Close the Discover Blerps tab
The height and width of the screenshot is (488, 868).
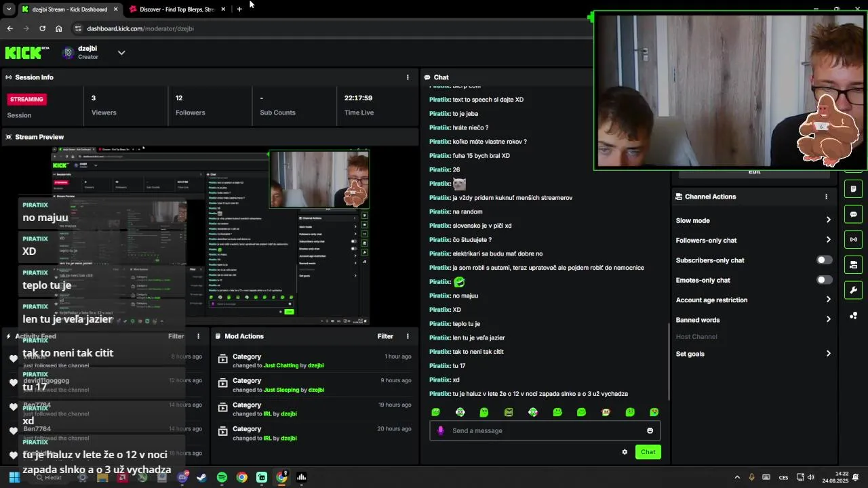pos(223,9)
